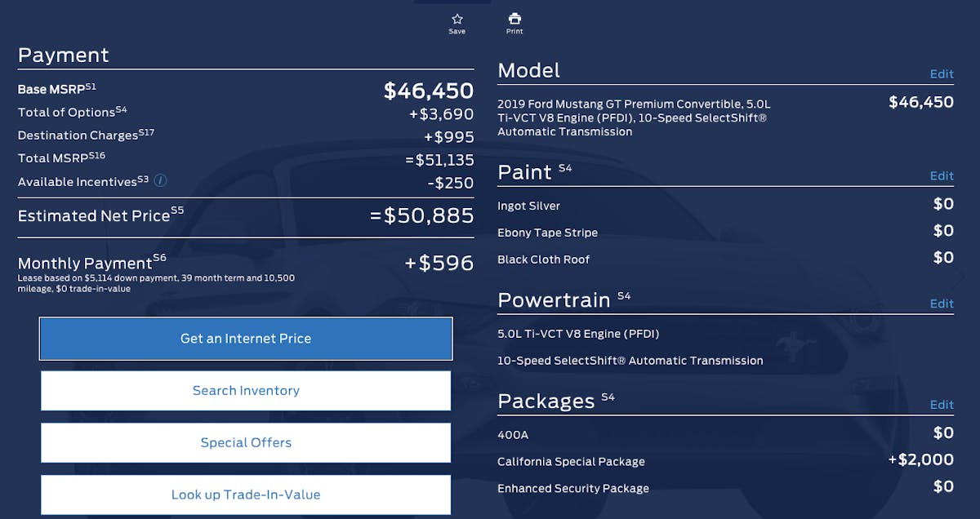Open the Available Incentives info icon

(160, 180)
